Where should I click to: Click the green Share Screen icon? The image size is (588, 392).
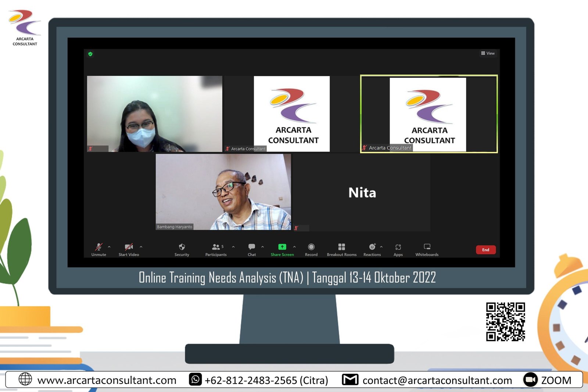tap(282, 247)
